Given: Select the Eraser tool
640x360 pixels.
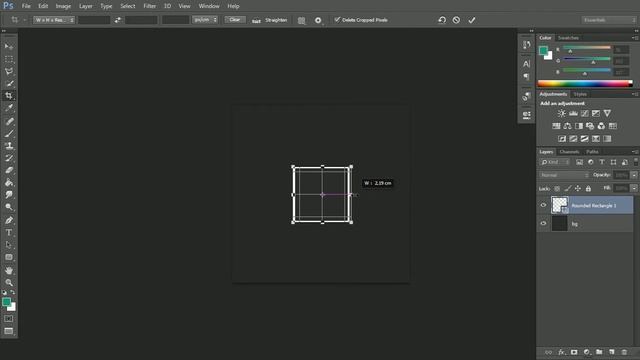Looking at the screenshot, I should [x=9, y=170].
